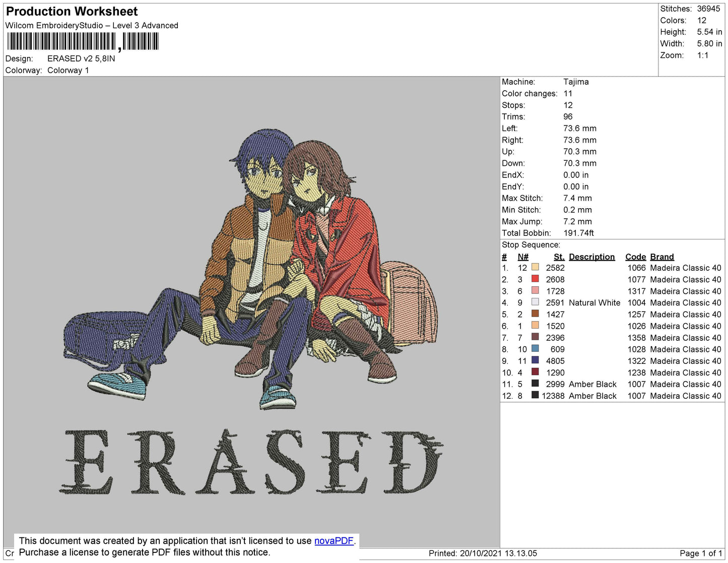Click the Stitches value 36945
Image resolution: width=728 pixels, height=563 pixels.
(x=708, y=9)
